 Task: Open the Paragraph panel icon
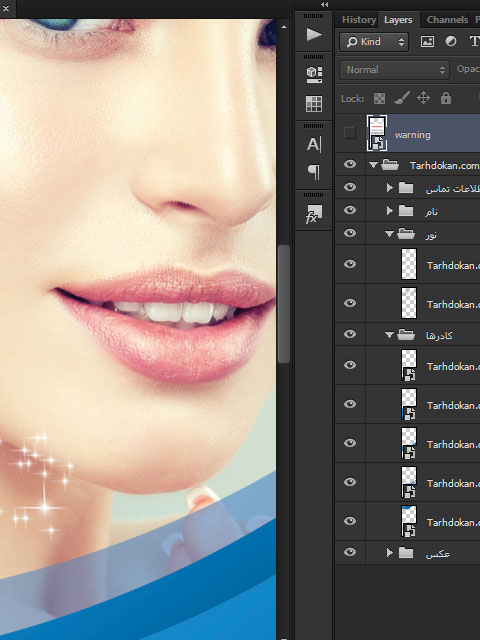[314, 172]
